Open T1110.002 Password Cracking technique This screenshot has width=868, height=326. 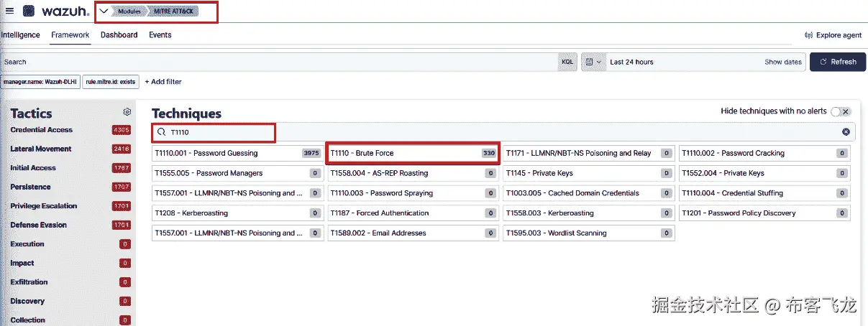pos(764,153)
